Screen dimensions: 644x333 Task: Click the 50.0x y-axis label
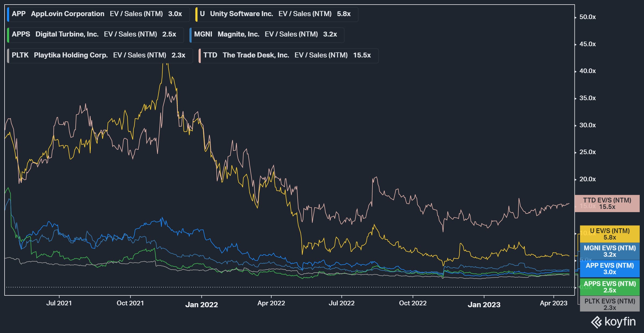[587, 17]
